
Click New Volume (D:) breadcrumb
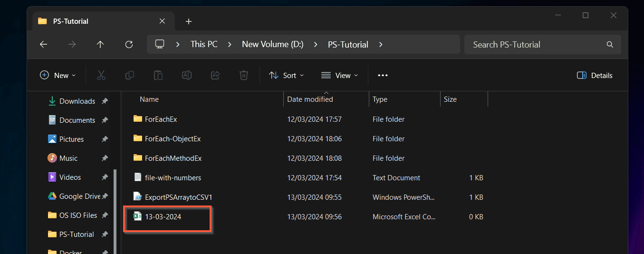272,44
